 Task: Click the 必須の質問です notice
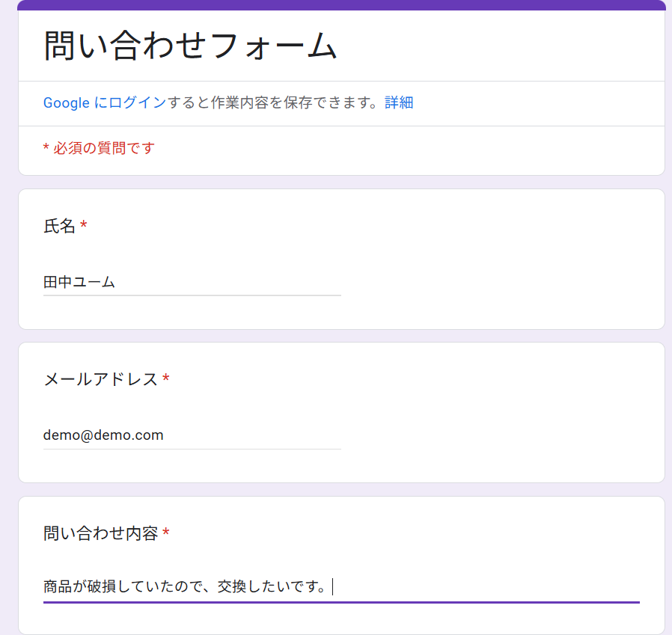(99, 148)
